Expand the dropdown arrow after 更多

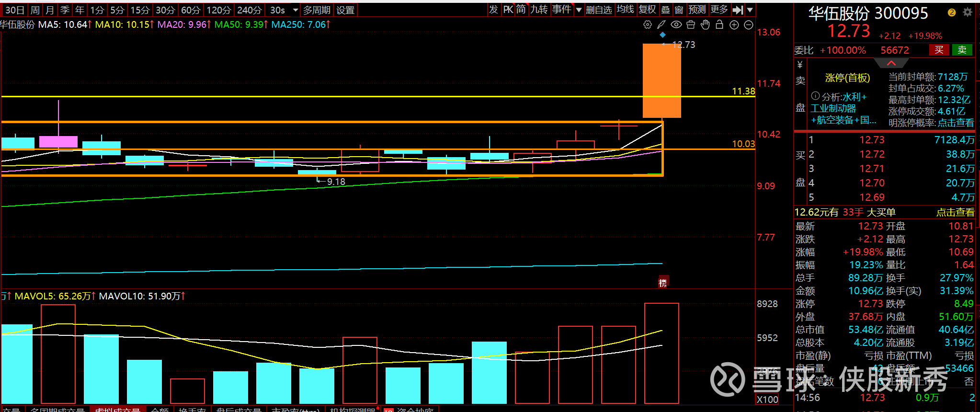click(x=750, y=10)
